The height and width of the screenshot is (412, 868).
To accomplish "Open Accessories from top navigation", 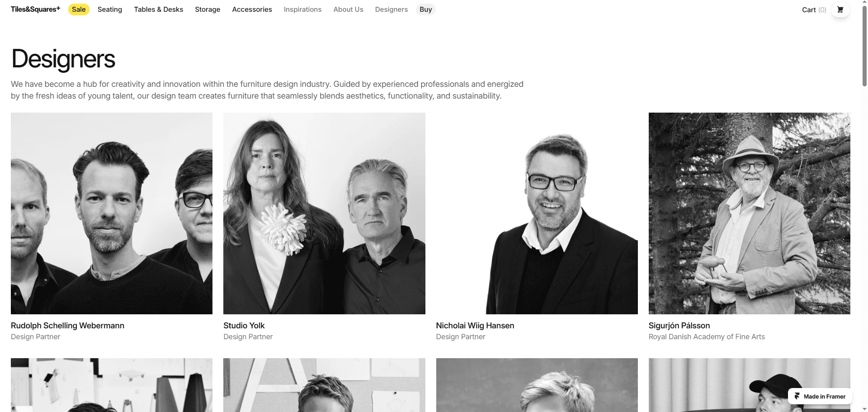I will click(252, 9).
